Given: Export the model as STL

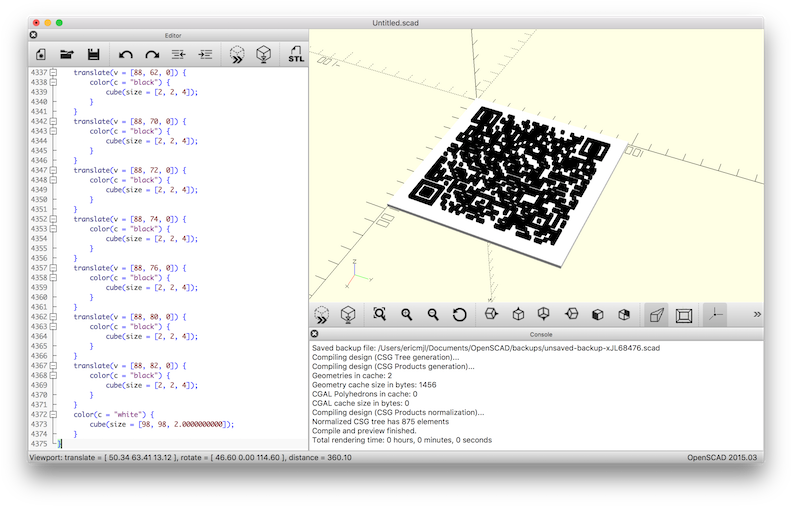Looking at the screenshot, I should point(296,54).
